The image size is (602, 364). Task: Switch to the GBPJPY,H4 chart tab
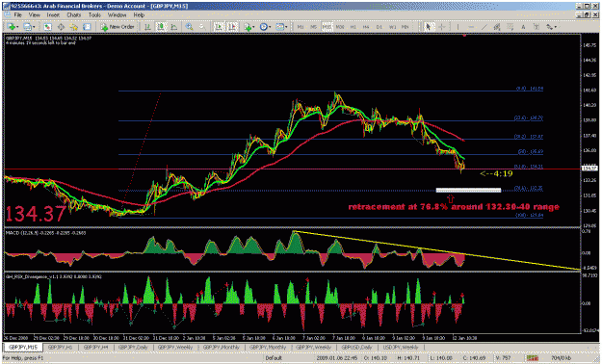[x=95, y=348]
